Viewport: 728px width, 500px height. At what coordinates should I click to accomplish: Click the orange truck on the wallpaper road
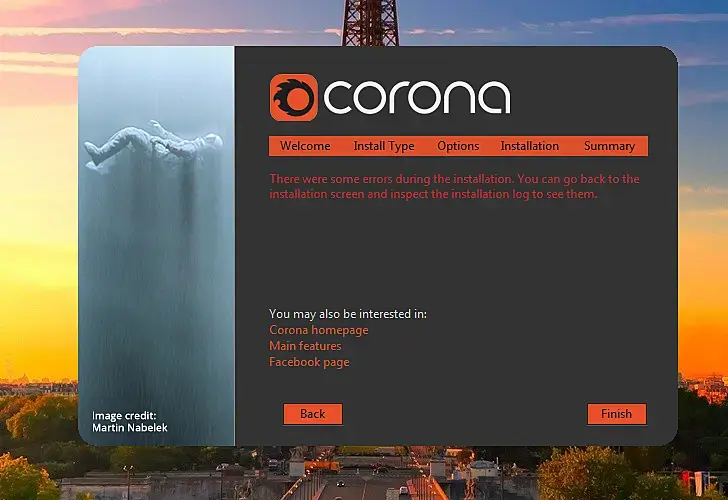click(322, 466)
